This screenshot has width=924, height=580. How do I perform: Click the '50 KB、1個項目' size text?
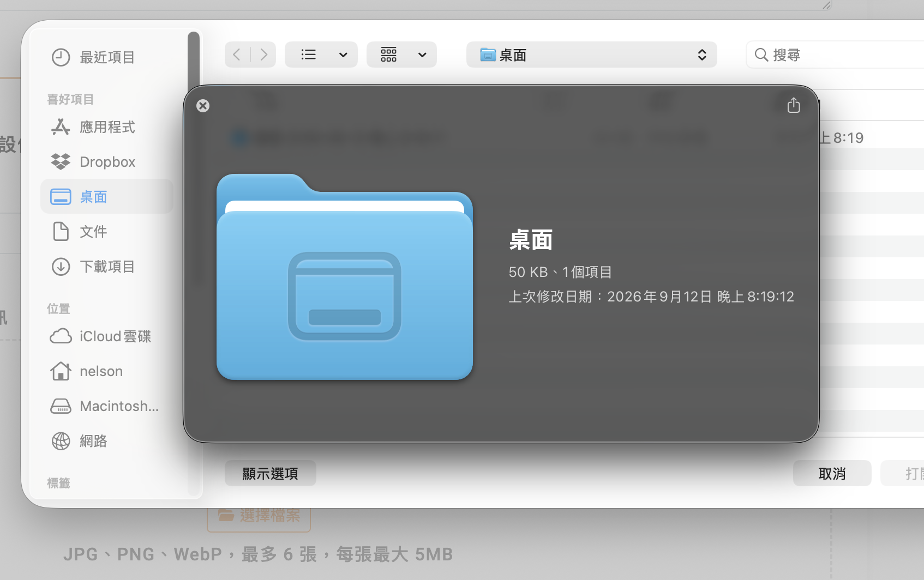pos(560,272)
